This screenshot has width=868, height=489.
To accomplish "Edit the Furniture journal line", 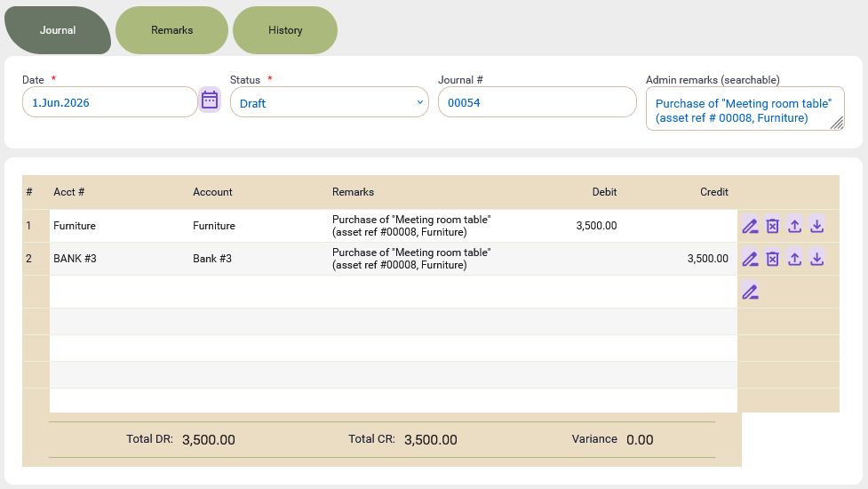I will [750, 226].
